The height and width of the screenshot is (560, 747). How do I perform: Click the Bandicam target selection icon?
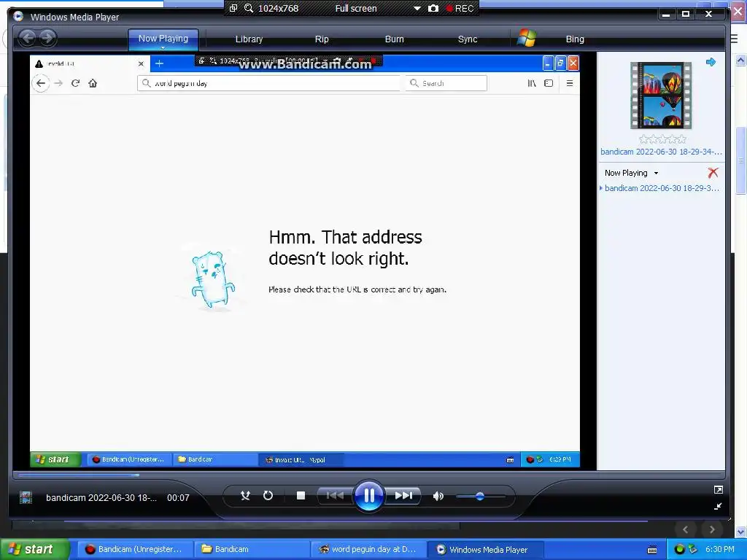pos(233,8)
